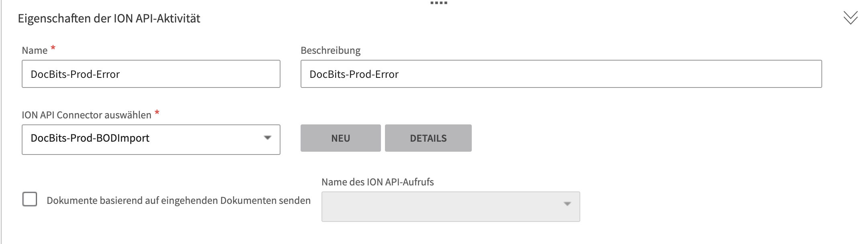Click the arrow in the DocBits-Prod-BODImport combo box
The image size is (868, 244).
click(x=267, y=138)
